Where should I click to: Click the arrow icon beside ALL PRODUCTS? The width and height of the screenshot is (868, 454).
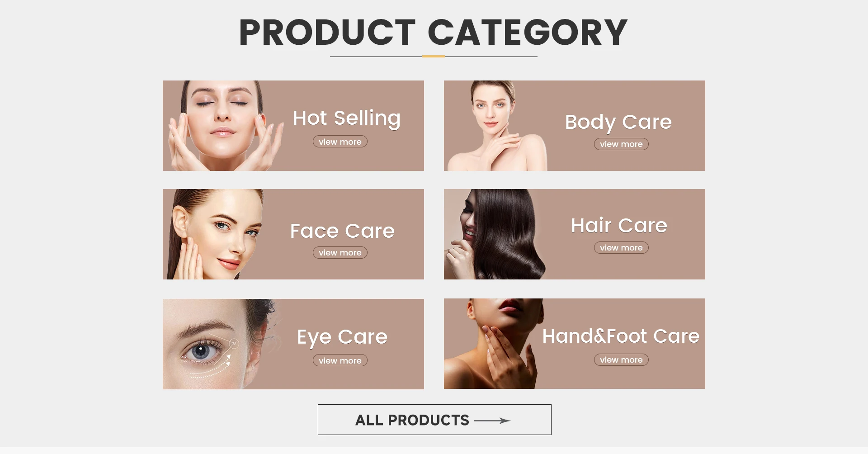(x=492, y=421)
